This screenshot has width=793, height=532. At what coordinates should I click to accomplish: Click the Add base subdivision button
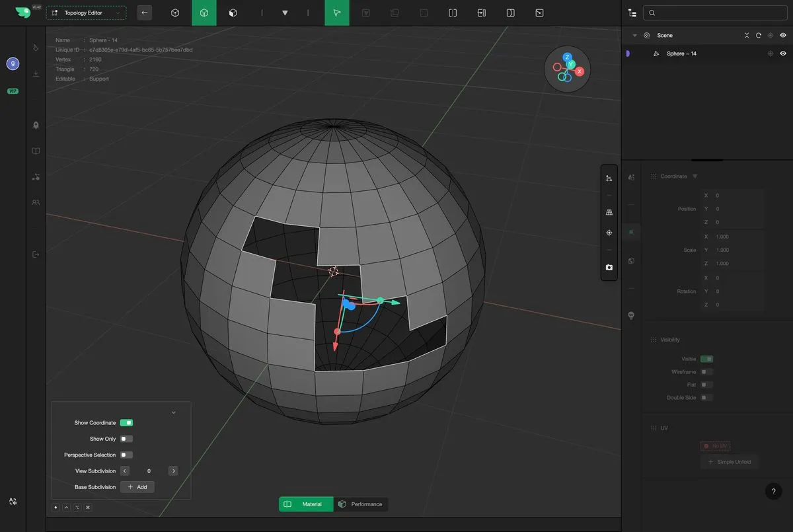click(x=137, y=487)
